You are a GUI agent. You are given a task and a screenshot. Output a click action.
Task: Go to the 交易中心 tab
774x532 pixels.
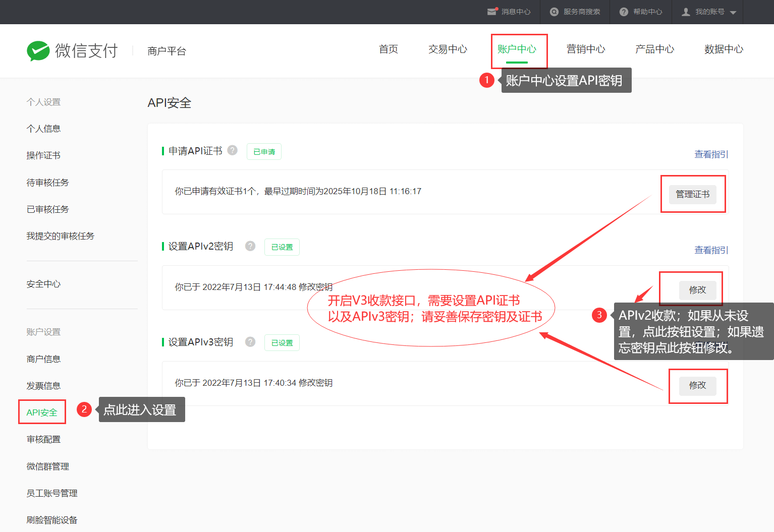click(x=448, y=49)
